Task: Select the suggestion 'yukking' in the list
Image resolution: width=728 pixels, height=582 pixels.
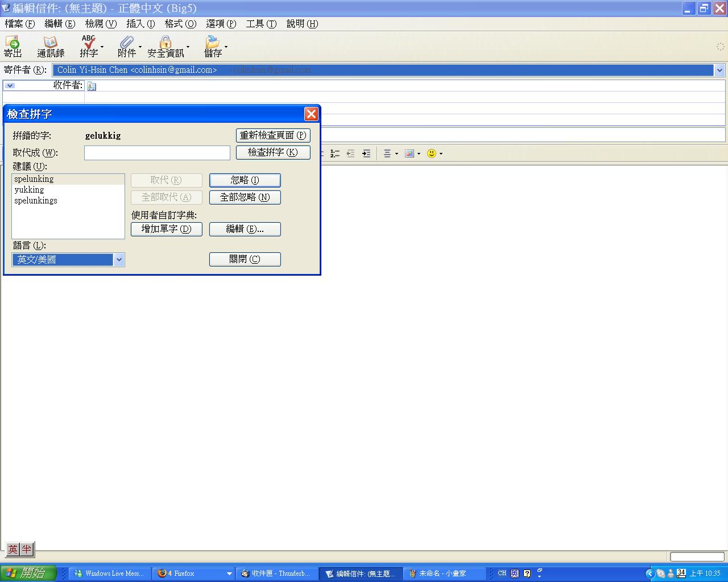Action: point(30,190)
